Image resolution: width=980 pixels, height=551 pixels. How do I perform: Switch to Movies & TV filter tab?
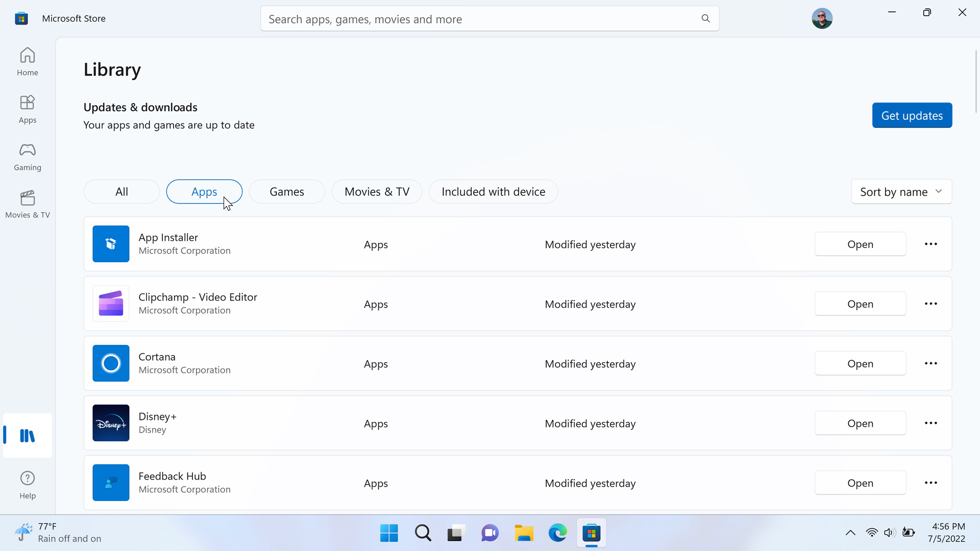tap(377, 192)
